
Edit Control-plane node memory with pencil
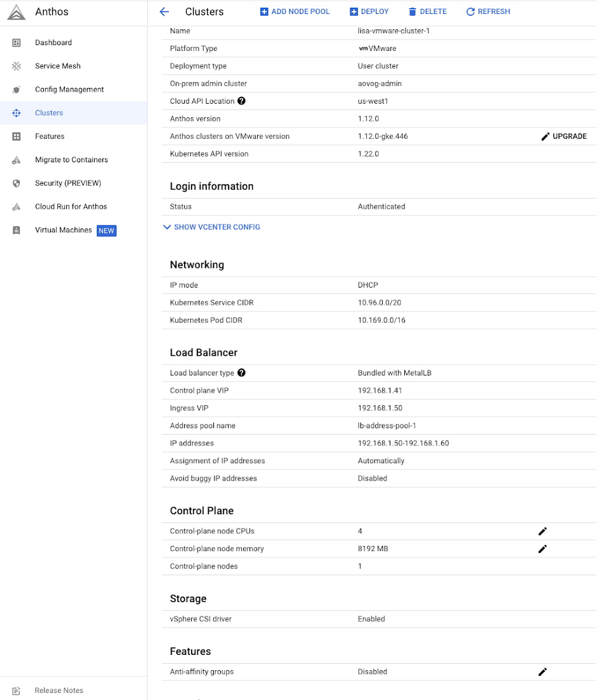(543, 549)
